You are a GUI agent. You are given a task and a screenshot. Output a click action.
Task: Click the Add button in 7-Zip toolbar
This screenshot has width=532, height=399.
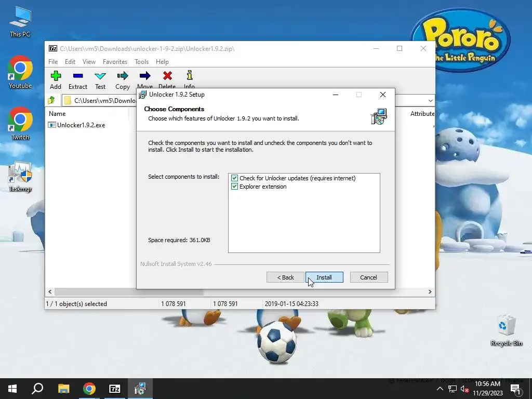tap(56, 80)
